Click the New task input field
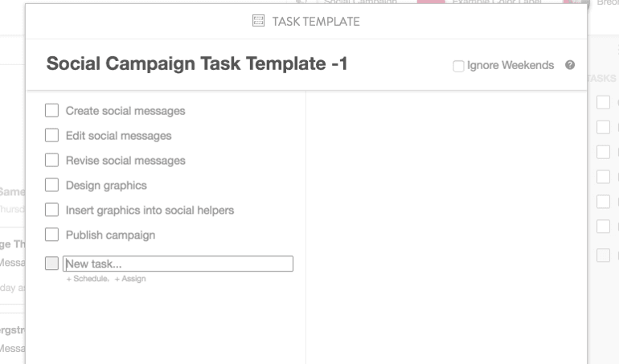This screenshot has height=364, width=619. tap(178, 264)
